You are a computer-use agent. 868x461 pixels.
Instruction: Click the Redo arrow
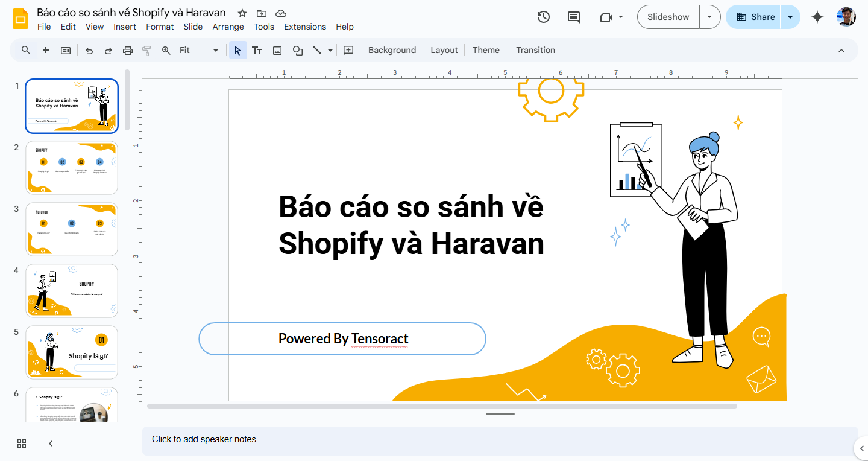[x=108, y=51]
